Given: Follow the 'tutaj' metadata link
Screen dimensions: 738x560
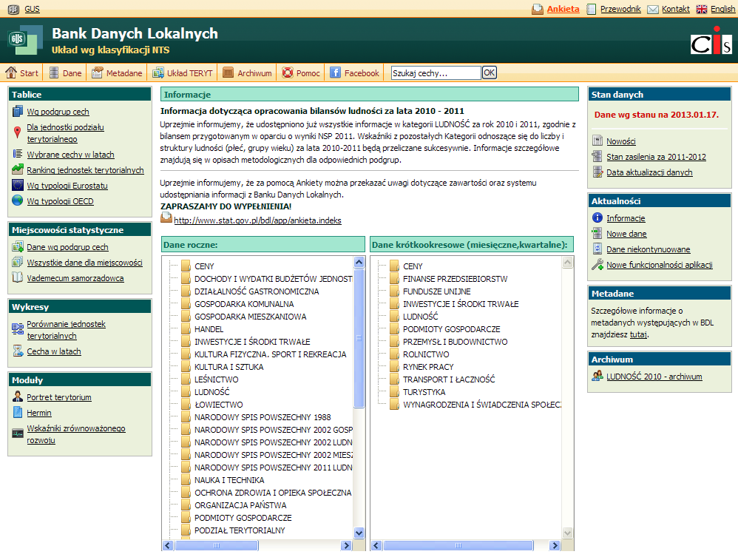Looking at the screenshot, I should (638, 334).
